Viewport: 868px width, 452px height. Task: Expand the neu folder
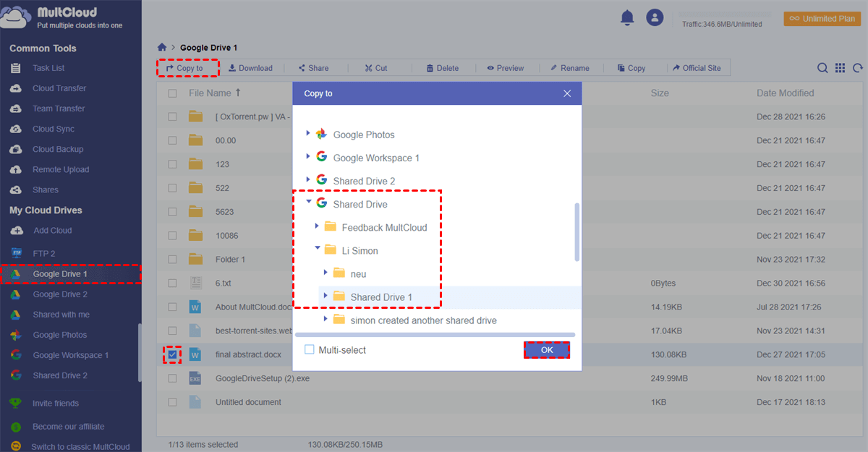coord(325,273)
